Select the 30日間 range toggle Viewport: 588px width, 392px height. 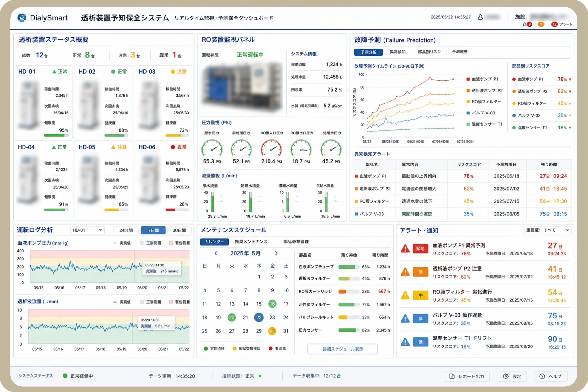coord(179,230)
